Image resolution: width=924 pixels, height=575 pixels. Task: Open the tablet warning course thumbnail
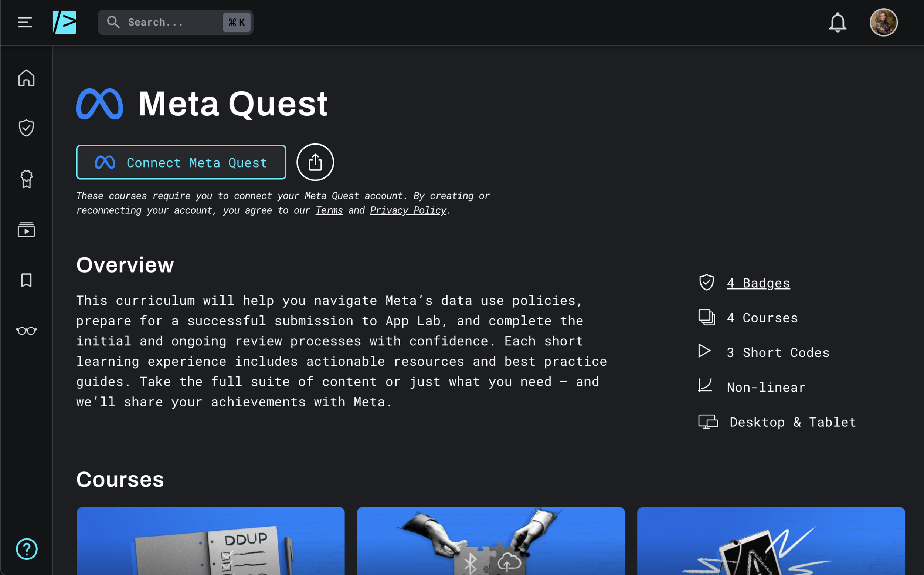[771, 541]
